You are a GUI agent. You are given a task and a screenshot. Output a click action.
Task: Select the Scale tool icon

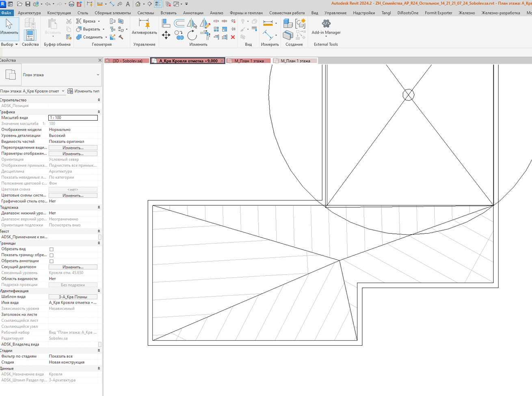[225, 29]
